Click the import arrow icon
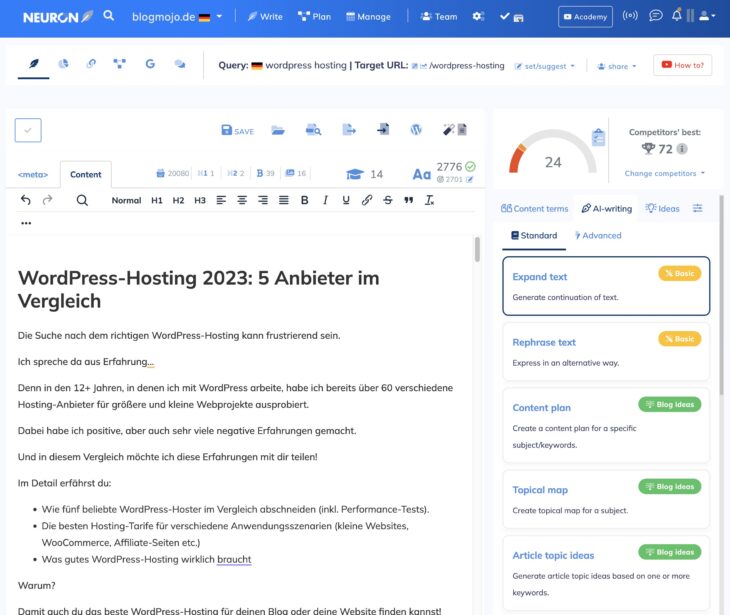 (383, 129)
